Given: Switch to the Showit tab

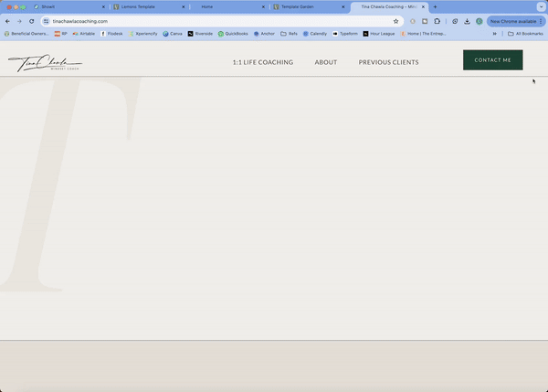Looking at the screenshot, I should [x=68, y=6].
